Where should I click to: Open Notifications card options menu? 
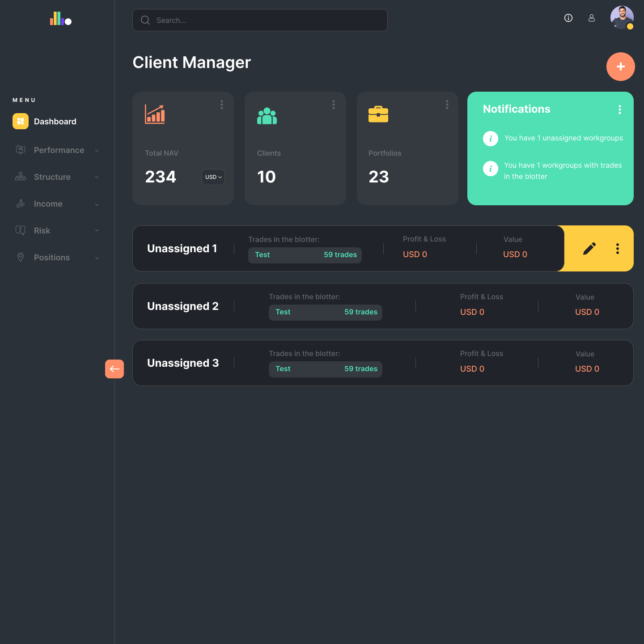(x=620, y=110)
